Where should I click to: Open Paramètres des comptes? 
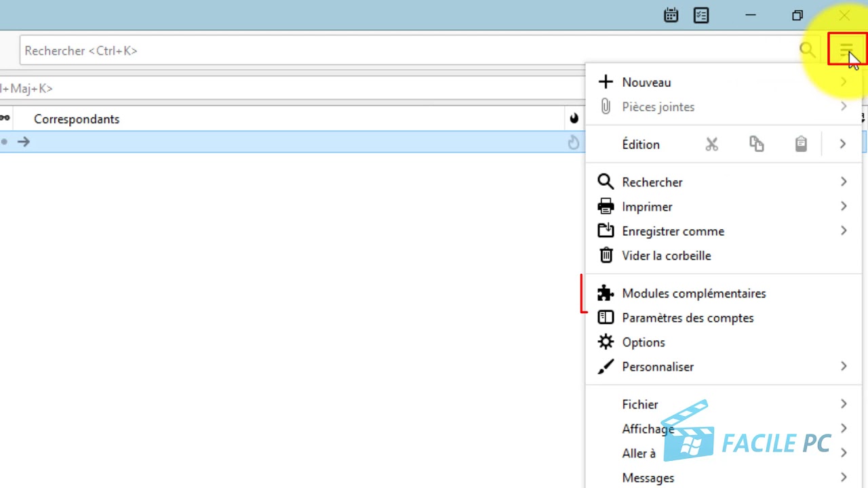pyautogui.click(x=724, y=318)
